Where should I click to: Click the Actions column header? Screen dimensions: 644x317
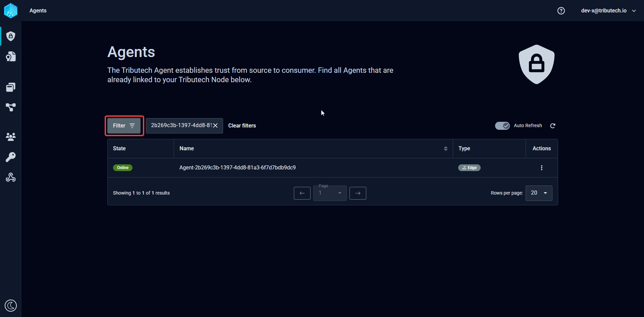(x=542, y=149)
